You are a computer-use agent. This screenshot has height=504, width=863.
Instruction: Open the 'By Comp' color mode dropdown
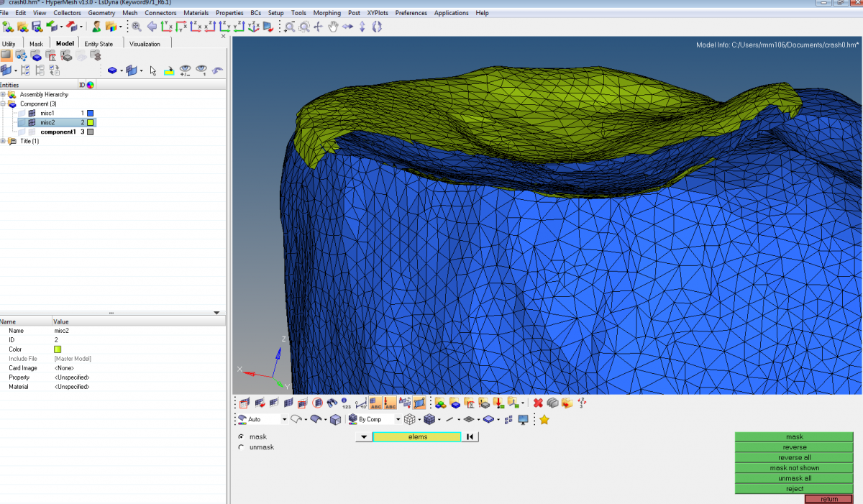pos(398,418)
